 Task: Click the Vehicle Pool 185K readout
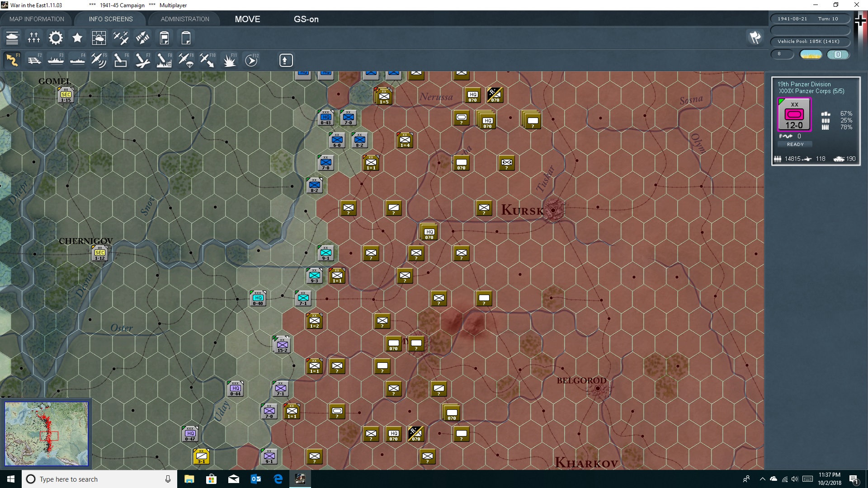click(810, 42)
